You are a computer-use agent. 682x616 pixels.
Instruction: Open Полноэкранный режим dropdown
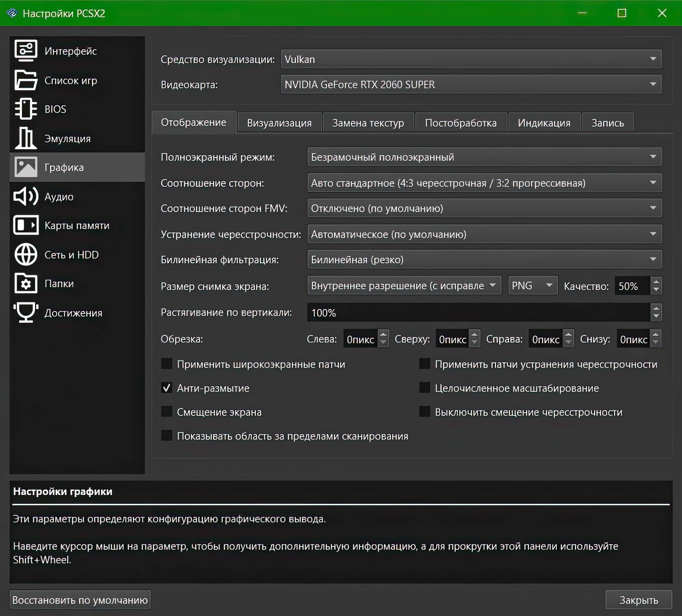point(485,157)
